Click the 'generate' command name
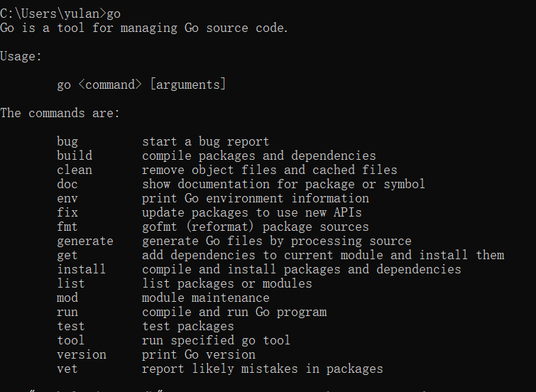536x392 pixels. (85, 241)
